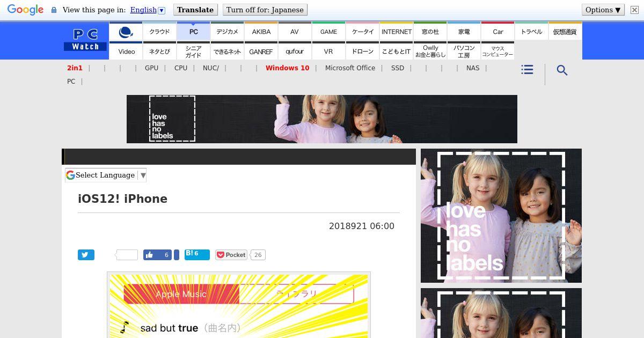
Task: Close the Google Translate bar
Action: pos(634,10)
